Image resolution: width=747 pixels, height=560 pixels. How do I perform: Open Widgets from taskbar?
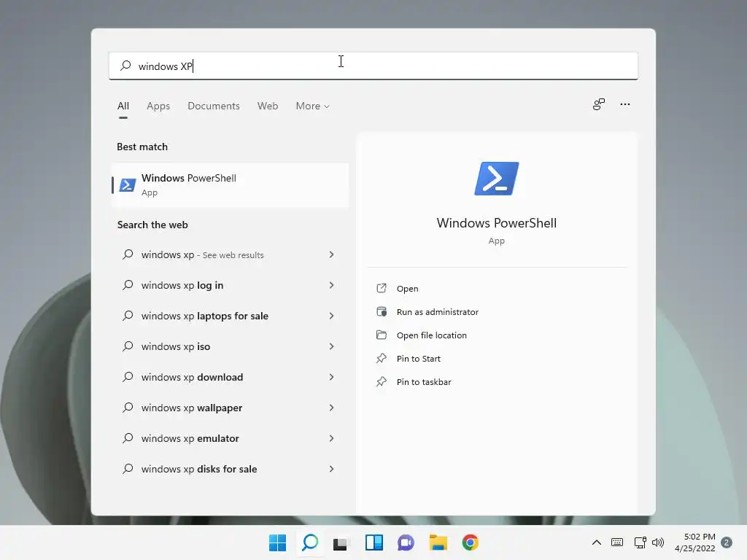(x=374, y=542)
